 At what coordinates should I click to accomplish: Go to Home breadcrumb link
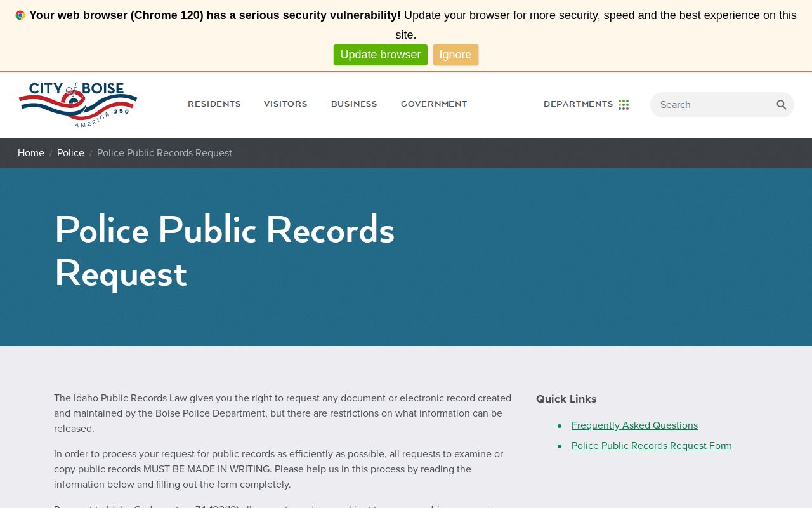point(31,153)
